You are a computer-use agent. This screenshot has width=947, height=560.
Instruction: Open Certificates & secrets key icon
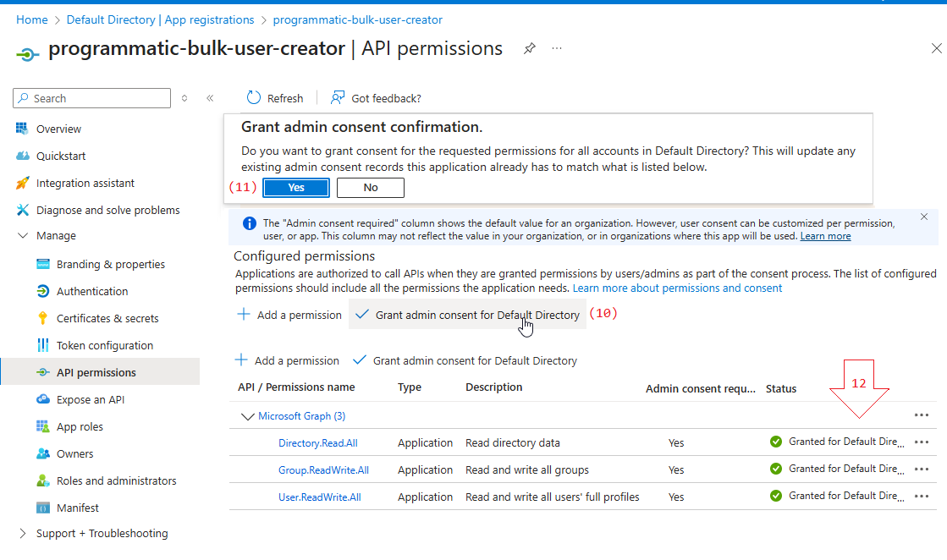pyautogui.click(x=43, y=318)
